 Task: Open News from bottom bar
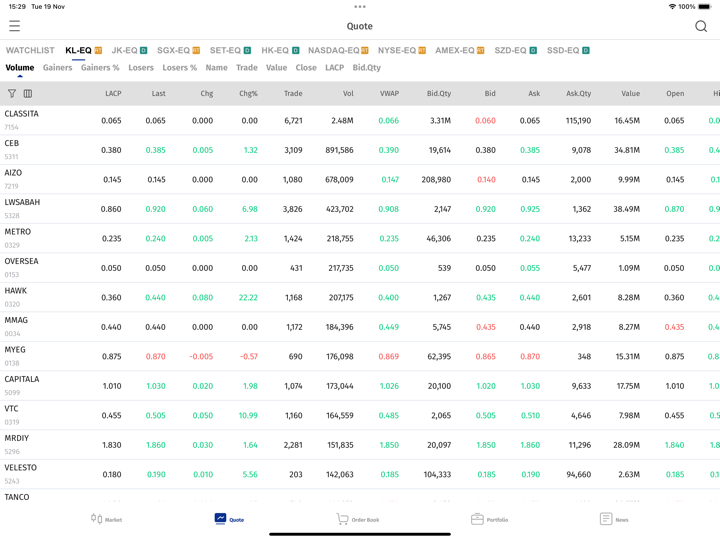click(x=613, y=519)
